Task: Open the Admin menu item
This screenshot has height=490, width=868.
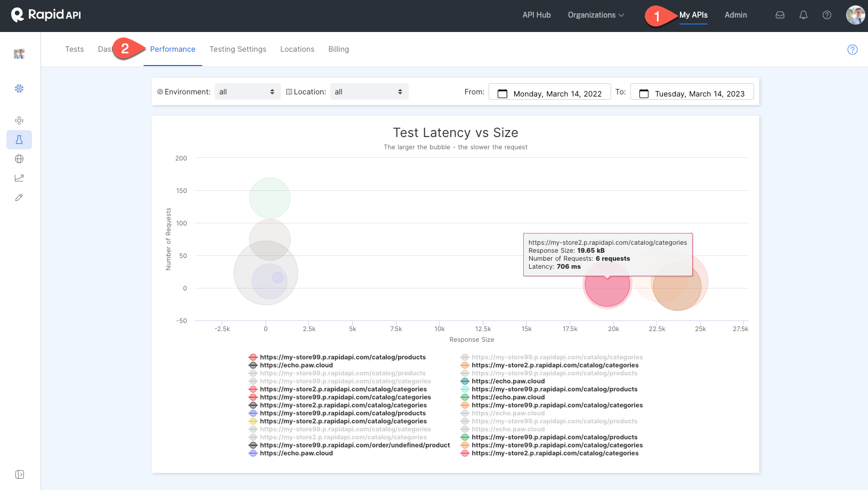Action: (736, 15)
